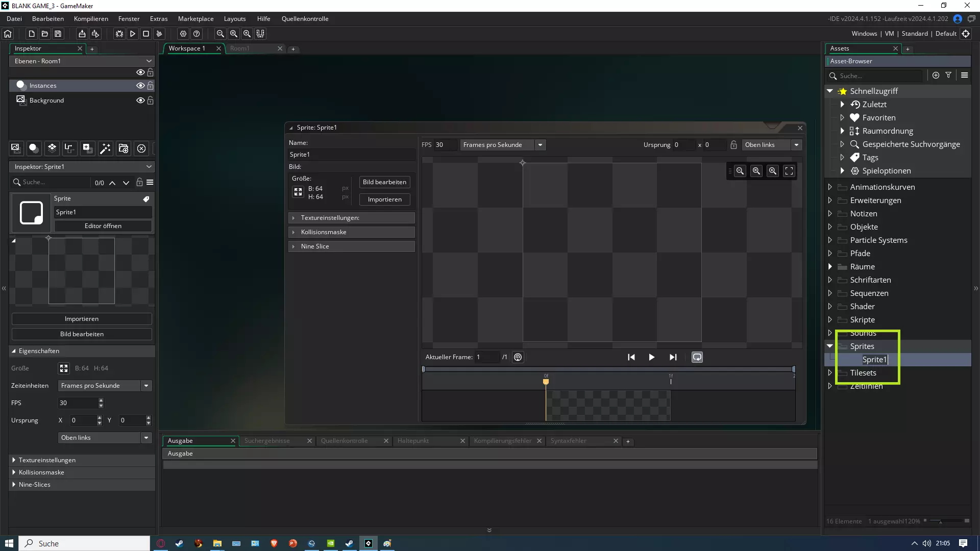Click the Home start page icon
Screen dimensions: 980x551
tap(8, 34)
